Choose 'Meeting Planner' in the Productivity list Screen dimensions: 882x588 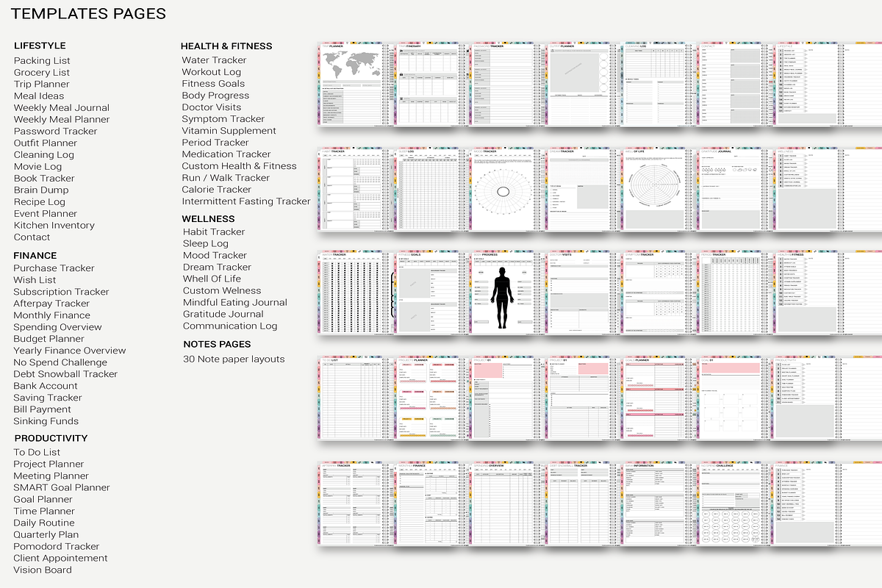click(x=51, y=476)
